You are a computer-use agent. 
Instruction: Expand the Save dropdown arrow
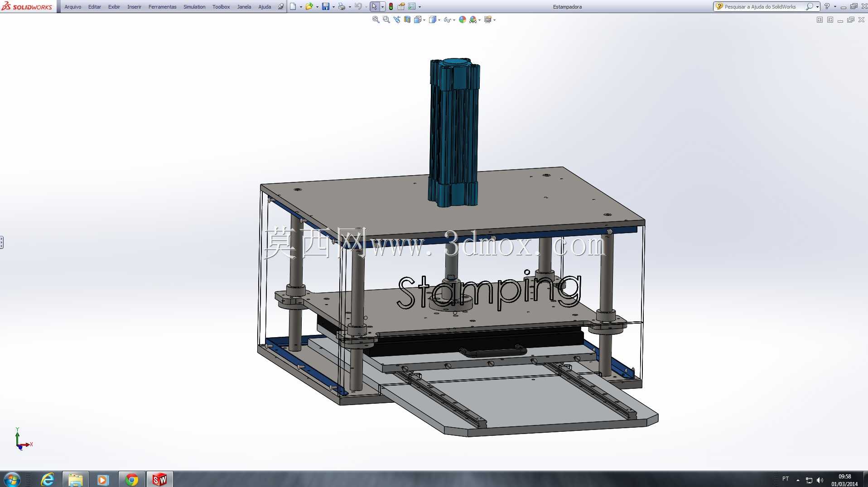pyautogui.click(x=333, y=7)
